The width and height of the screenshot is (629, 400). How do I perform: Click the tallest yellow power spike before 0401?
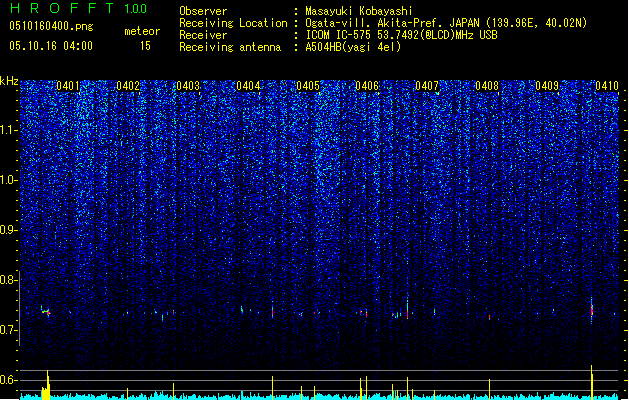(47, 384)
